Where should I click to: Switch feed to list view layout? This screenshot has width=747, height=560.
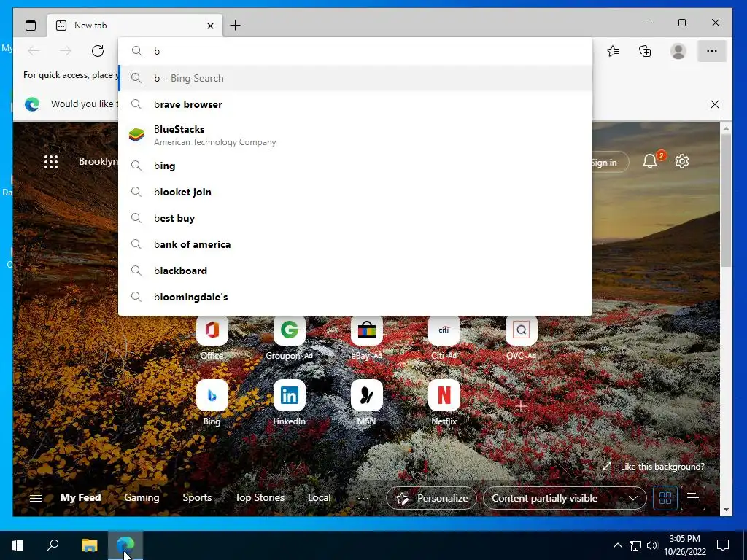(693, 498)
